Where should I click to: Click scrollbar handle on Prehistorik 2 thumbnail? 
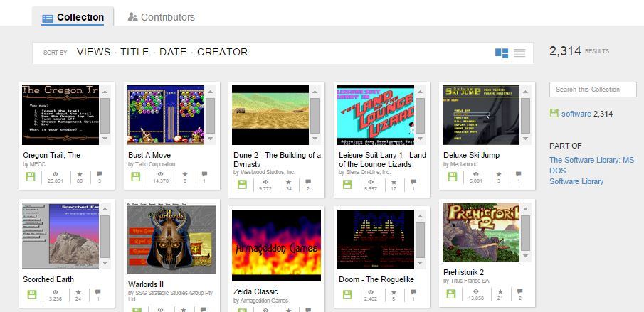point(525,233)
